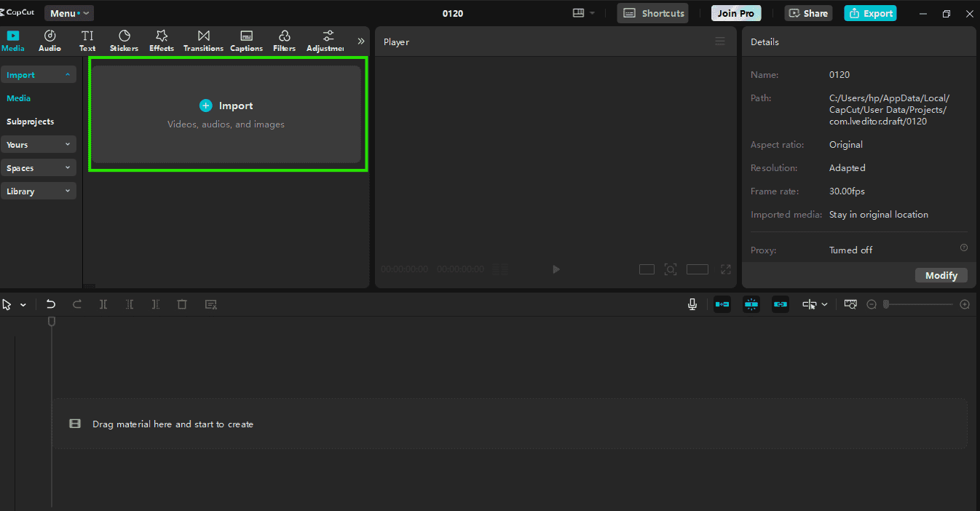Screen dimensions: 980x511
Task: Expand the Spaces section in the sidebar
Action: (x=38, y=167)
